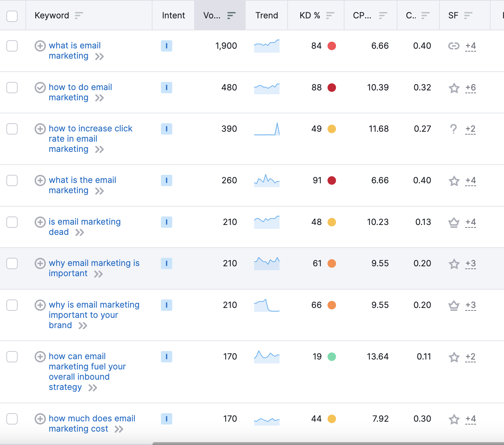Viewport: 504px width, 445px height.
Task: Expand double chevron next to 'how to do email marketing'
Action: 100,98
